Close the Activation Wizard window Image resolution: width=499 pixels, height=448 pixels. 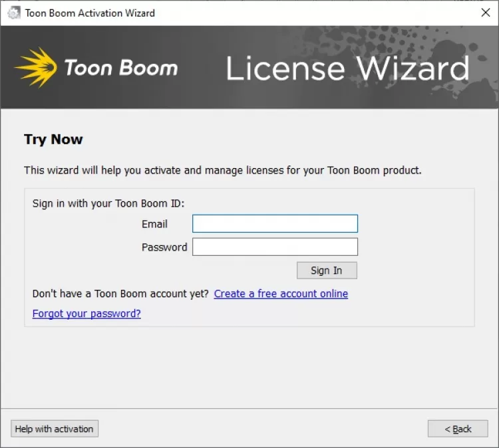[x=486, y=13]
